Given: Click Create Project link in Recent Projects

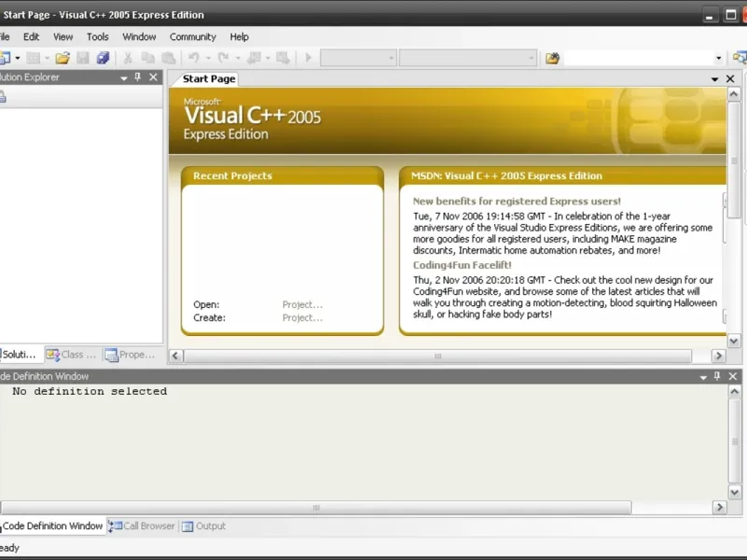Looking at the screenshot, I should click(303, 317).
